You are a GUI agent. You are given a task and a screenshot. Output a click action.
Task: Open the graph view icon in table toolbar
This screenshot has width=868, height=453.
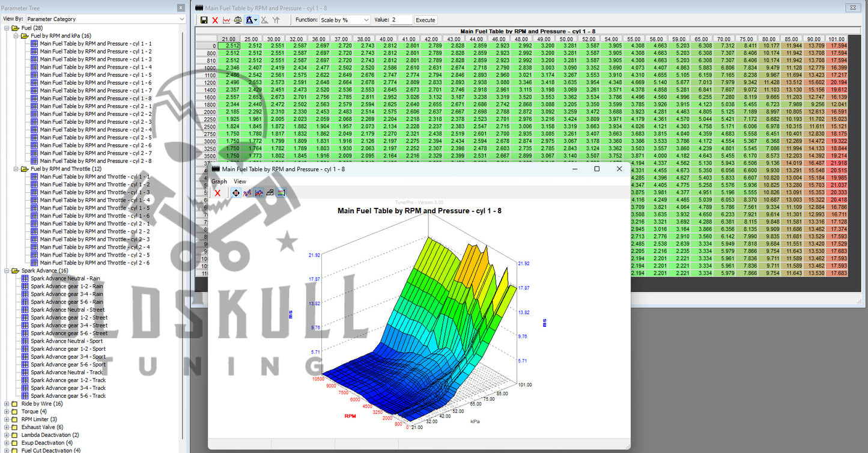click(x=226, y=20)
